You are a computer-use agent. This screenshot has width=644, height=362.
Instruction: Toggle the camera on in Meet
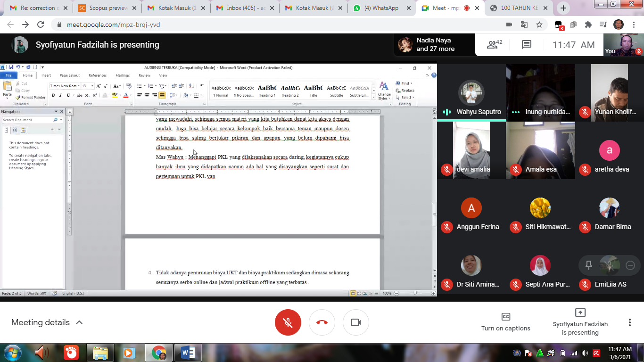click(356, 322)
